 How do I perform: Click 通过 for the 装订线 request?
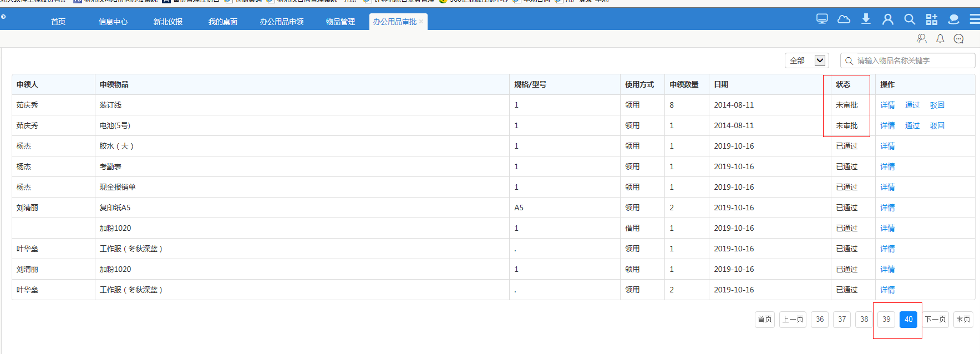912,105
